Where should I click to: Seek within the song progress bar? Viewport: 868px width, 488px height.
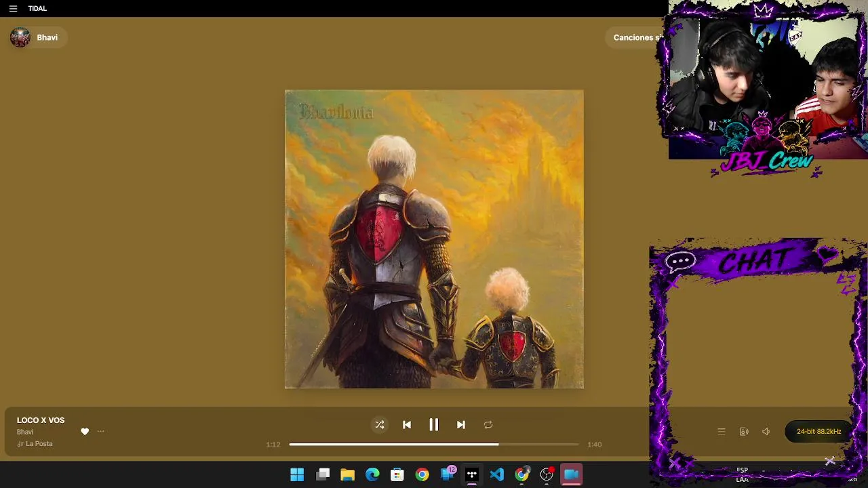coord(434,445)
